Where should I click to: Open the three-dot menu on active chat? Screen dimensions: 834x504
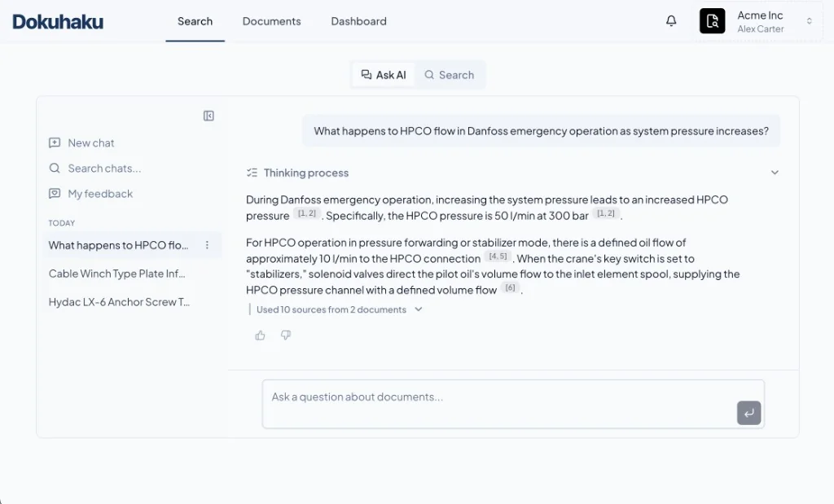click(x=207, y=245)
